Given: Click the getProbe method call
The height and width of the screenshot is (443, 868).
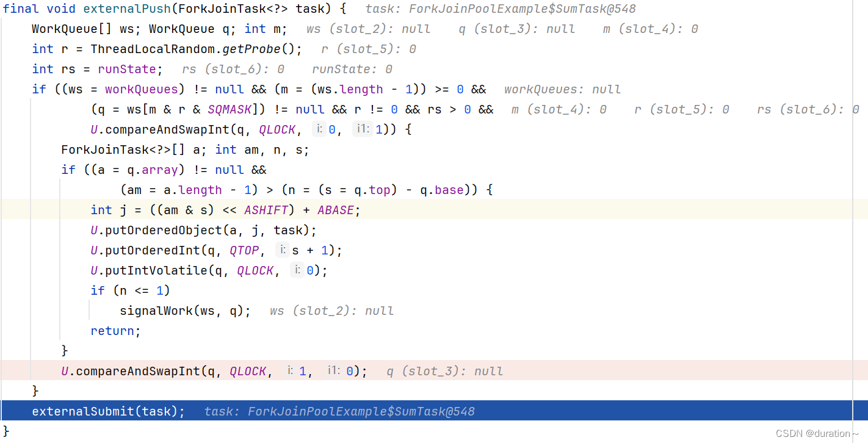Looking at the screenshot, I should (x=251, y=49).
